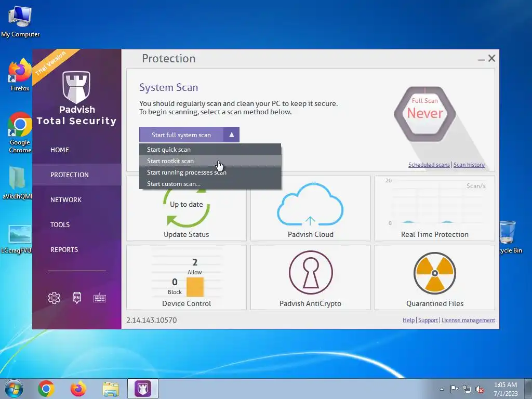The height and width of the screenshot is (399, 532).
Task: Open the Padvish AntiCrypto keyhole tile
Action: click(311, 277)
